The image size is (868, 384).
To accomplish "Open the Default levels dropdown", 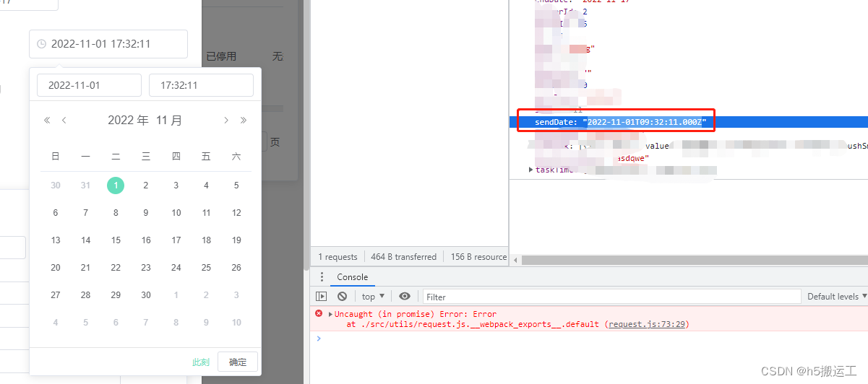I will (x=837, y=297).
